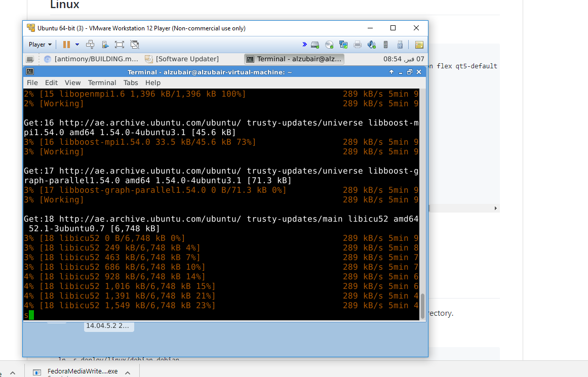Image resolution: width=588 pixels, height=377 pixels.
Task: Click the right scroll arrow on webpage code block
Action: click(x=495, y=208)
